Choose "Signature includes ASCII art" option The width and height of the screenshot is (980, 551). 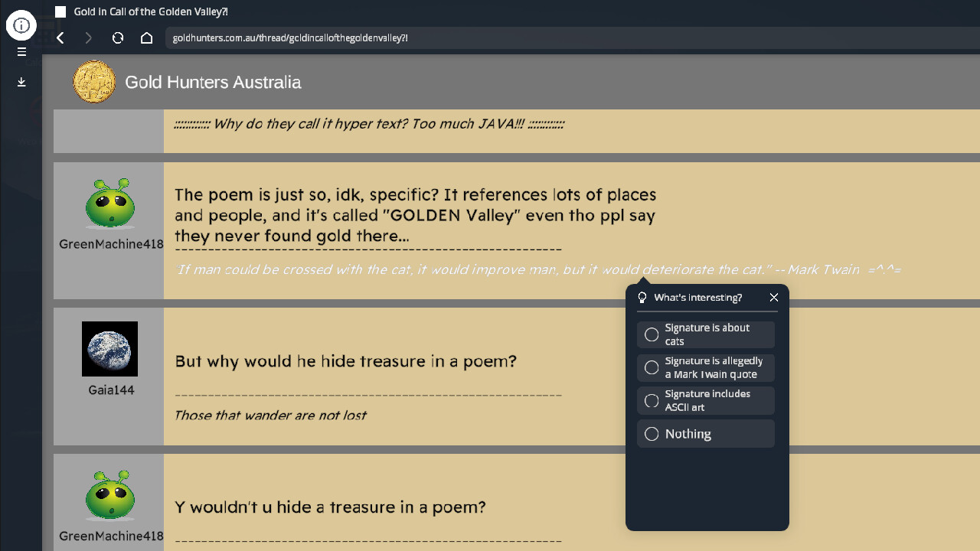[x=652, y=400]
